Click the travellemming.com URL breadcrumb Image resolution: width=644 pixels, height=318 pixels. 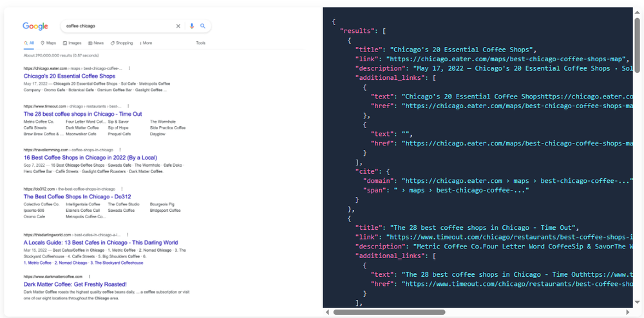68,150
